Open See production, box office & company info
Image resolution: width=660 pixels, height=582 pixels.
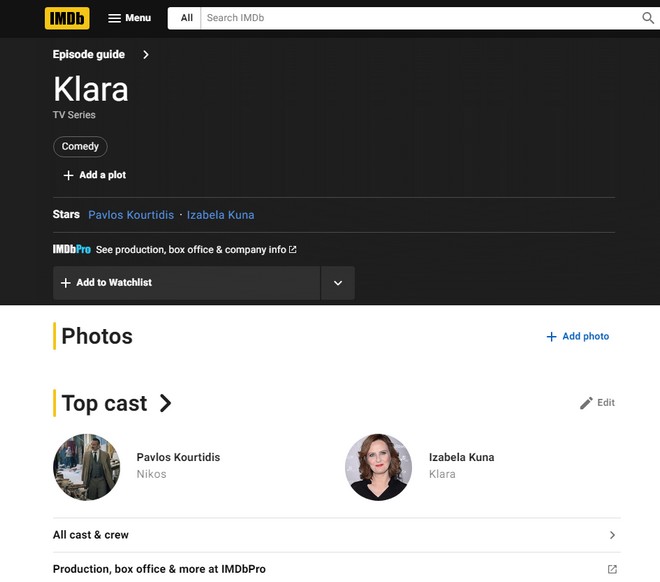[x=195, y=250]
